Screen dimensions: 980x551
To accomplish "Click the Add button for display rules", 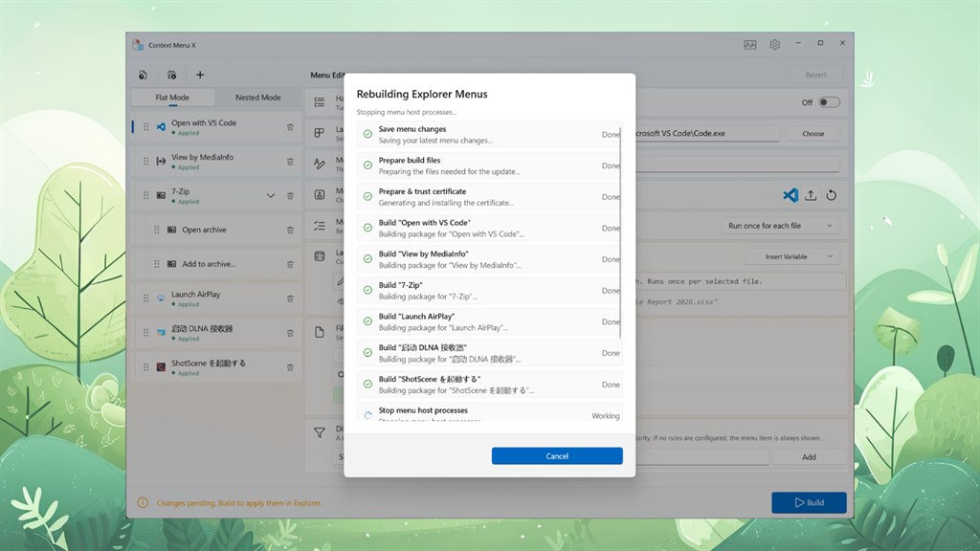I will pos(808,456).
